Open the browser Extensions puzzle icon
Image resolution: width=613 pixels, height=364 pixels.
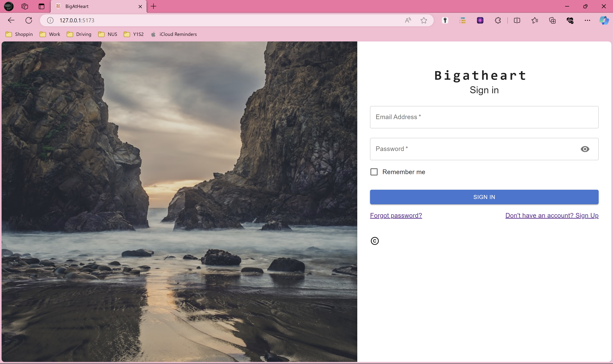(x=498, y=20)
